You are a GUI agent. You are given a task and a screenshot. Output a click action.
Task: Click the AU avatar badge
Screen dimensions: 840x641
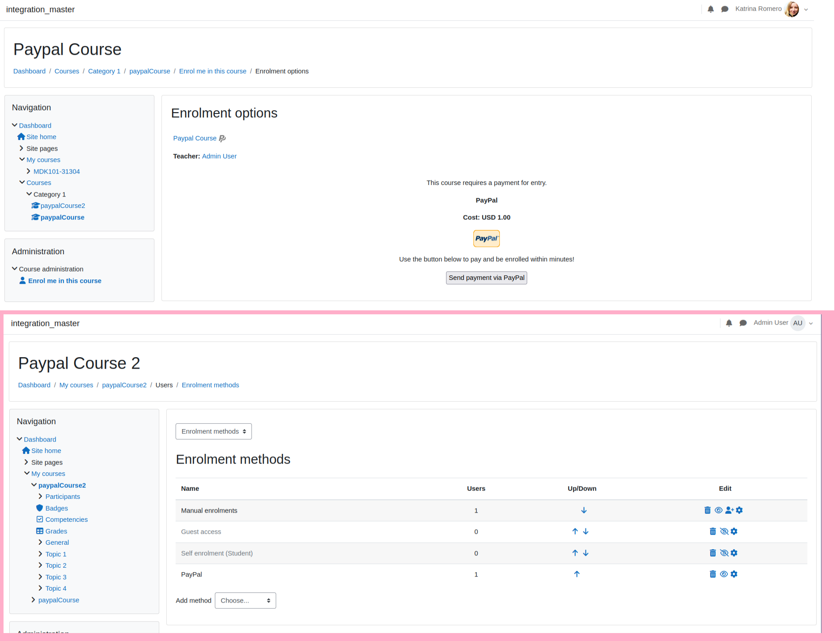798,323
